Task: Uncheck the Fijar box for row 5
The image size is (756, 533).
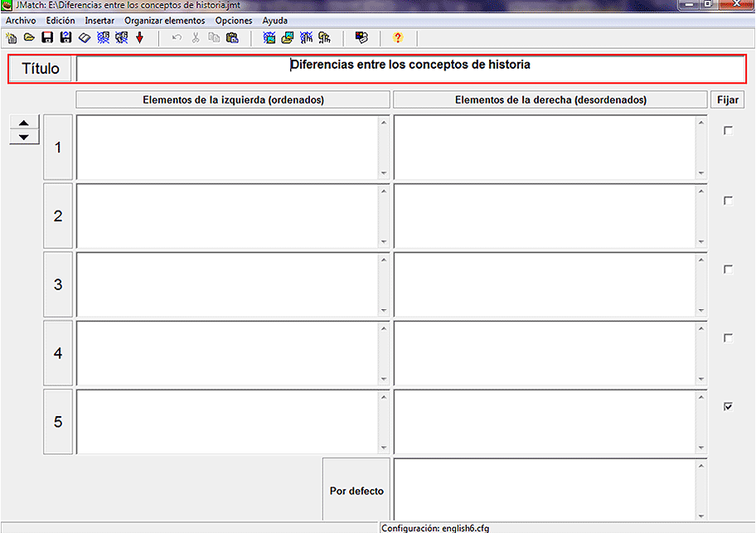Action: (728, 407)
